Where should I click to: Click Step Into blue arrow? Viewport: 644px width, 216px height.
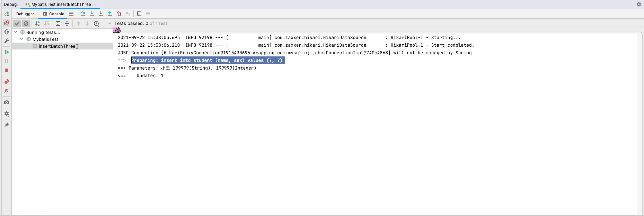(92, 13)
